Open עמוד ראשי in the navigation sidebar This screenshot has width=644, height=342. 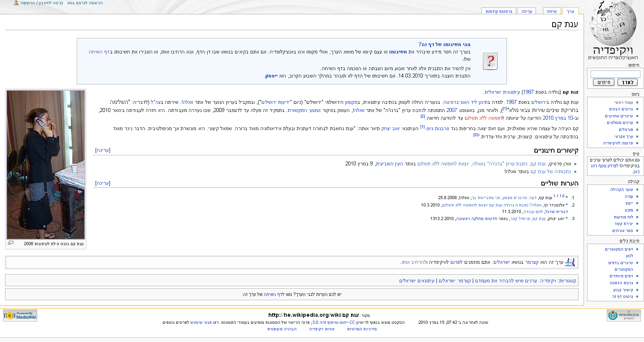623,102
